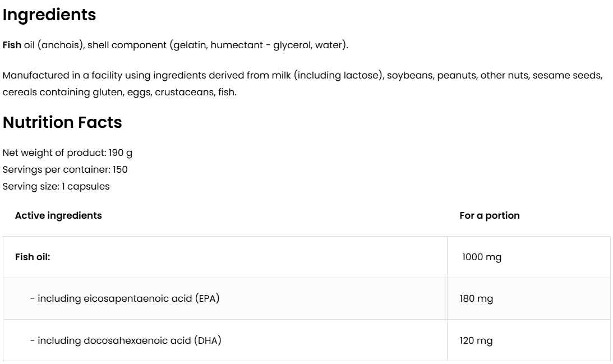
Task: Click the Active ingredients column header
Action: point(58,215)
